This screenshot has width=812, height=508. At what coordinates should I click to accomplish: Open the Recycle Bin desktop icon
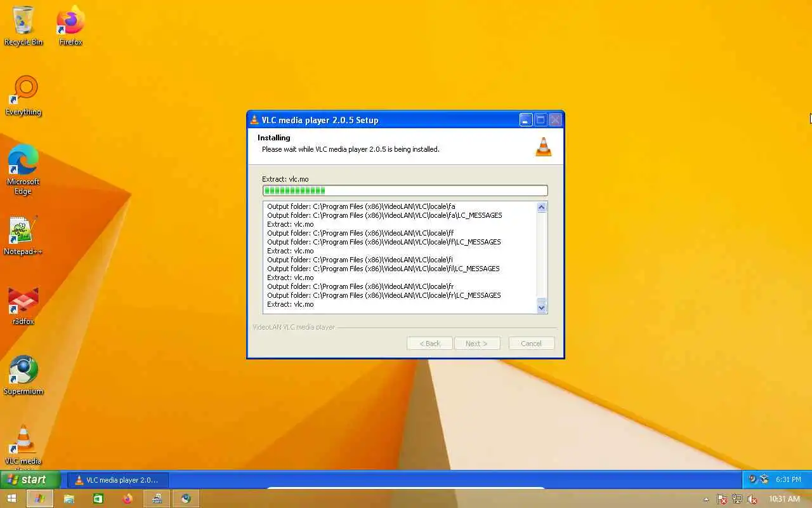pyautogui.click(x=23, y=25)
